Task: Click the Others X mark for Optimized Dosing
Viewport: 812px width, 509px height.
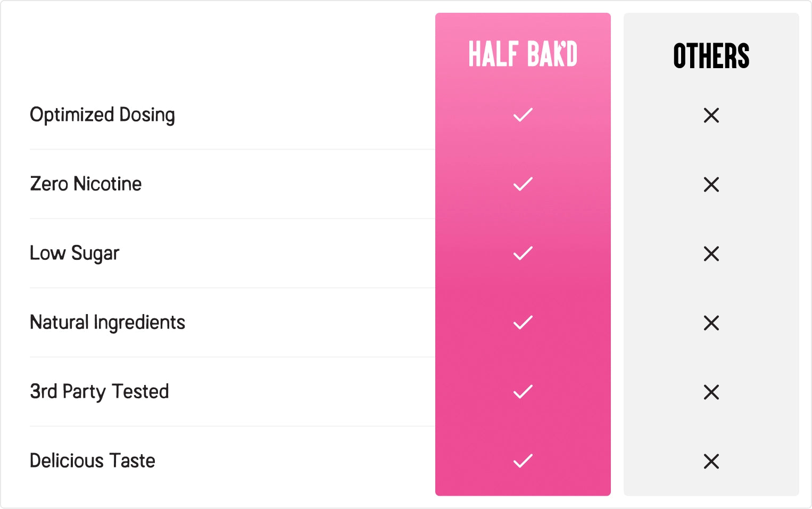Action: coord(711,115)
